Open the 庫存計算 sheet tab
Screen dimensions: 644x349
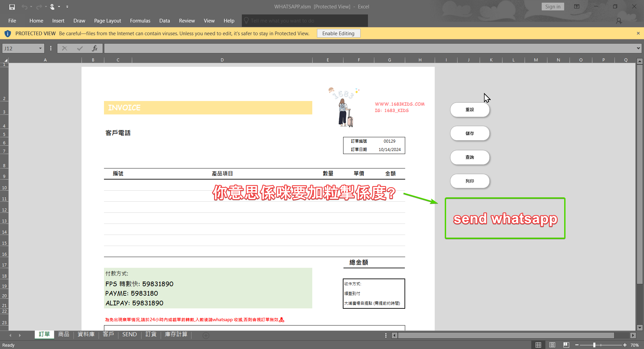[x=176, y=334]
